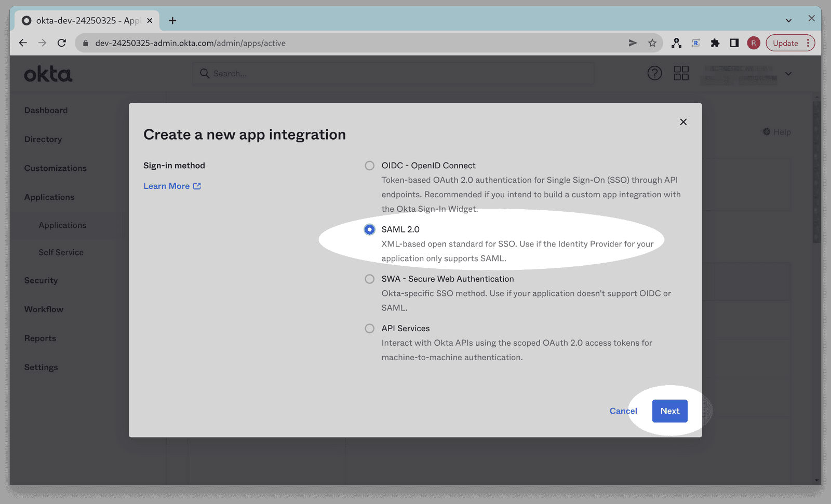Click the lock icon in address bar
The image size is (831, 504).
pyautogui.click(x=86, y=43)
